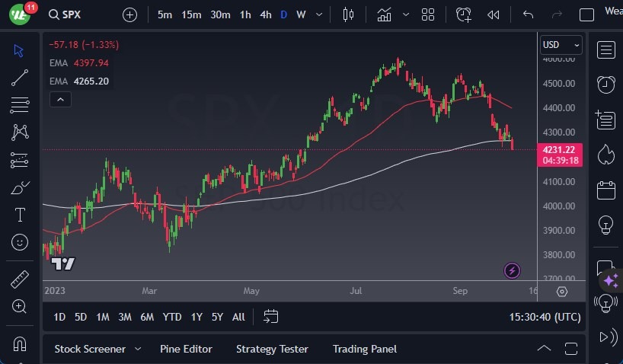Open the watchlist panel icon
The width and height of the screenshot is (623, 364).
tap(606, 50)
